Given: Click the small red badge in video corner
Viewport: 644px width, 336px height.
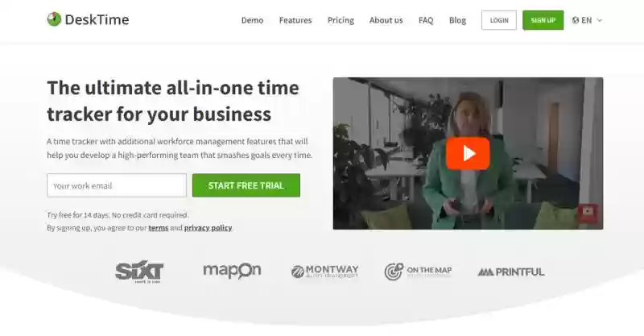Looking at the screenshot, I should (588, 212).
